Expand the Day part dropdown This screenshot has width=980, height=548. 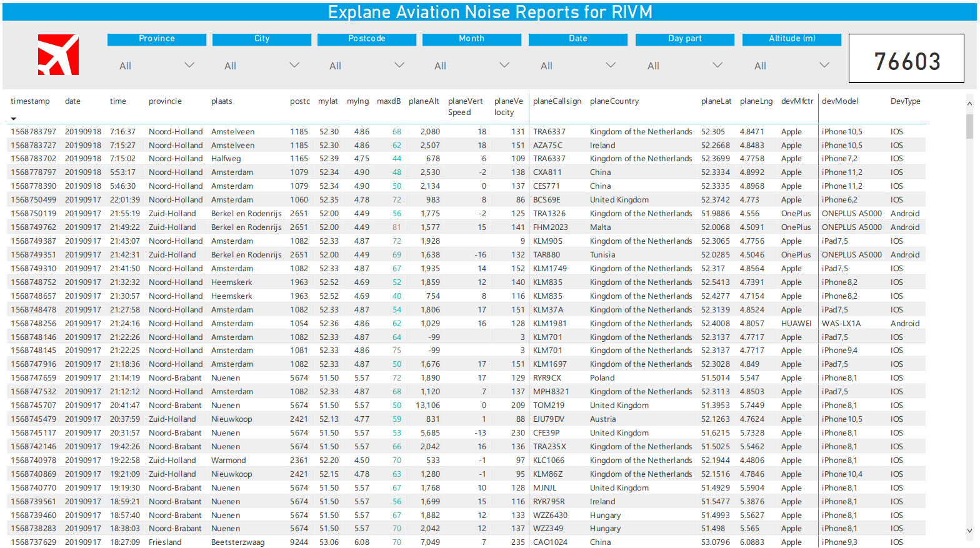pos(717,65)
